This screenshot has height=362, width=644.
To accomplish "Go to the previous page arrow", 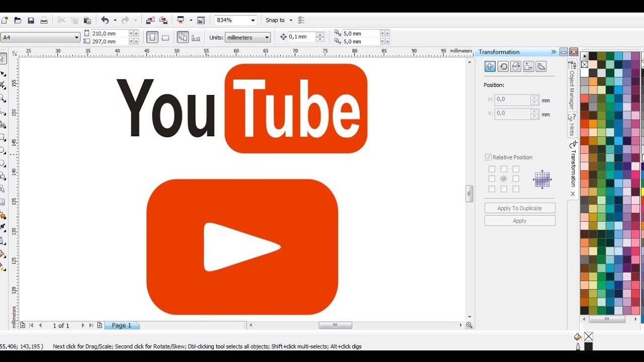I will [x=40, y=325].
